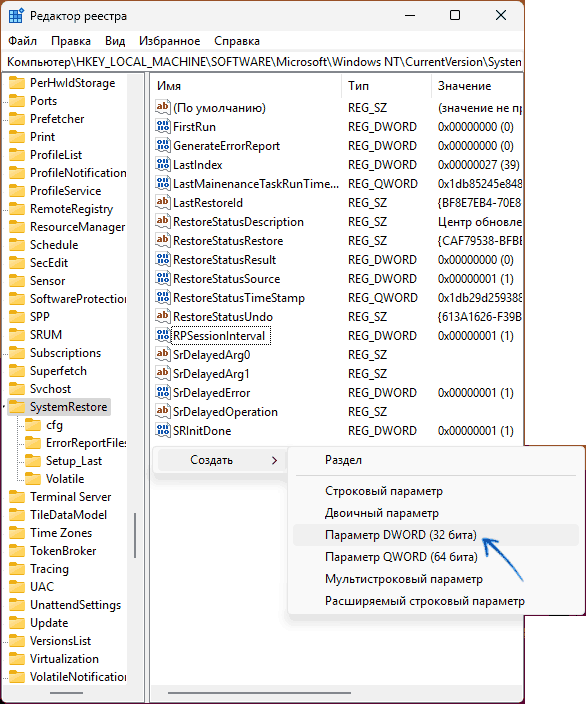
Task: Select the VersionsList key
Action: point(60,641)
